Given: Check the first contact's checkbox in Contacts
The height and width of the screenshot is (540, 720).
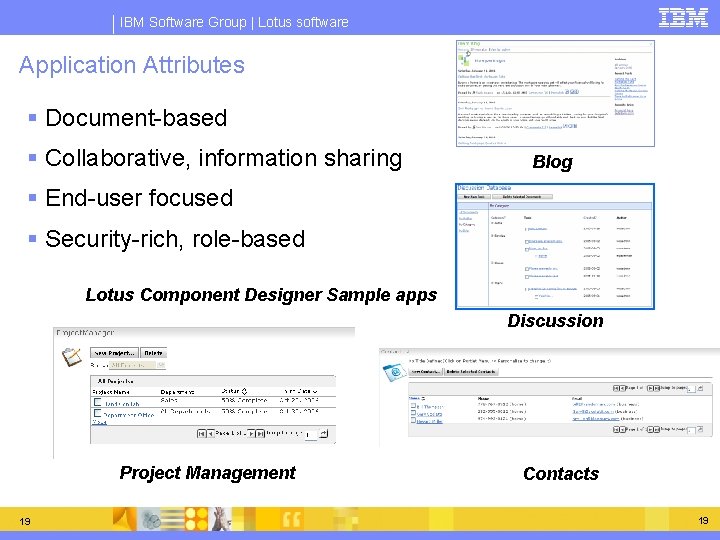Looking at the screenshot, I should pos(413,405).
